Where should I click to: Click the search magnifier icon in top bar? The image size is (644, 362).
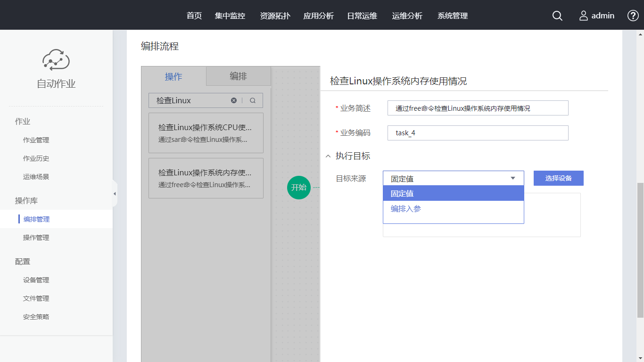pos(557,16)
